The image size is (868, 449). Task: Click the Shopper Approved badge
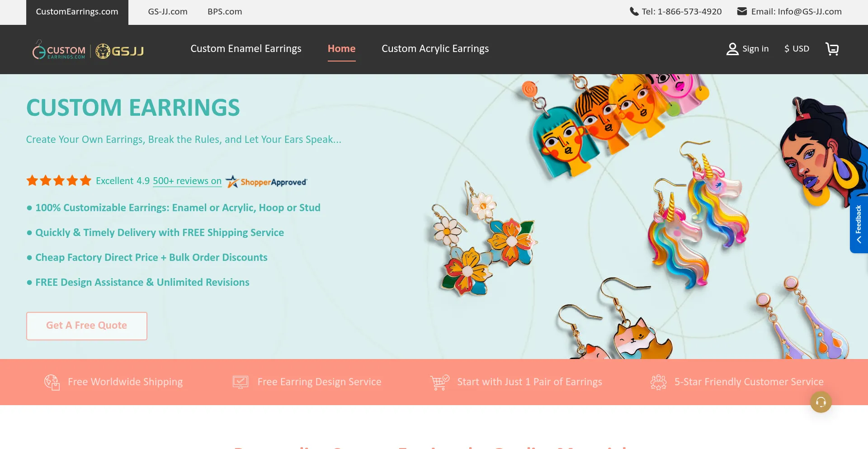click(267, 182)
